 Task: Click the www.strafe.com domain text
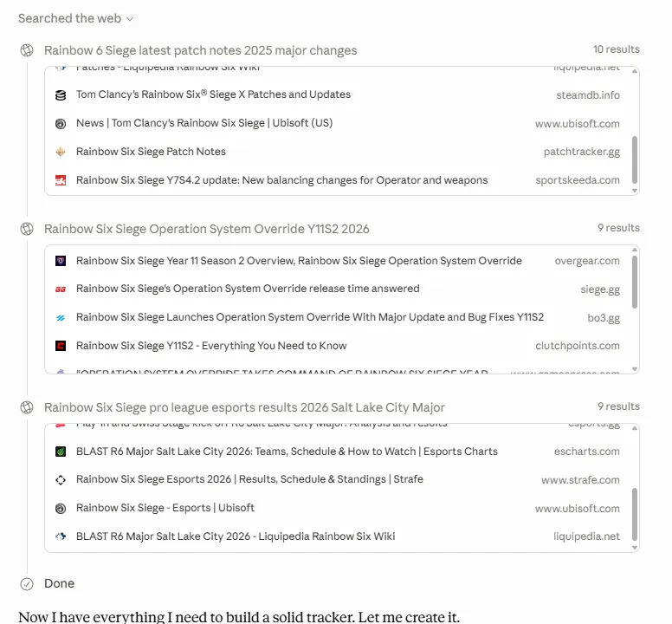[x=580, y=480]
